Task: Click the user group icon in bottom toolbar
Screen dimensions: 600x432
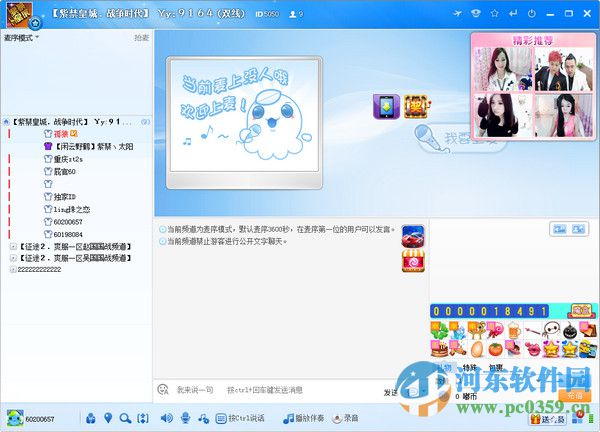Action: [90, 418]
